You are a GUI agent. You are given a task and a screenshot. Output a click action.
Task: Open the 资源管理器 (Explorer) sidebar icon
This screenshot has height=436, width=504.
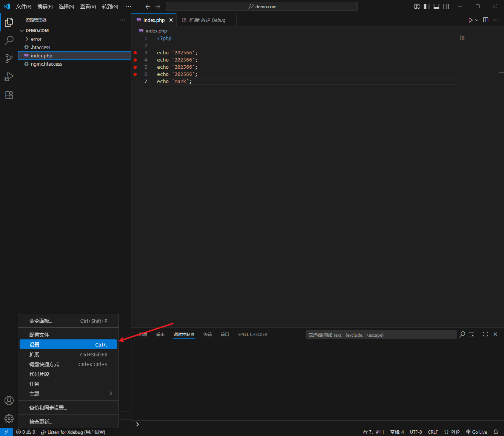(x=9, y=22)
